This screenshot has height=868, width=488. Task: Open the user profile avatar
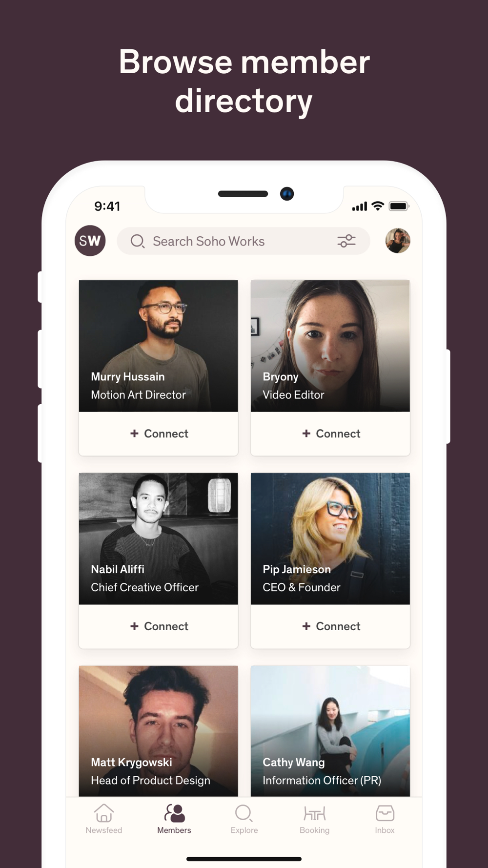pyautogui.click(x=398, y=241)
